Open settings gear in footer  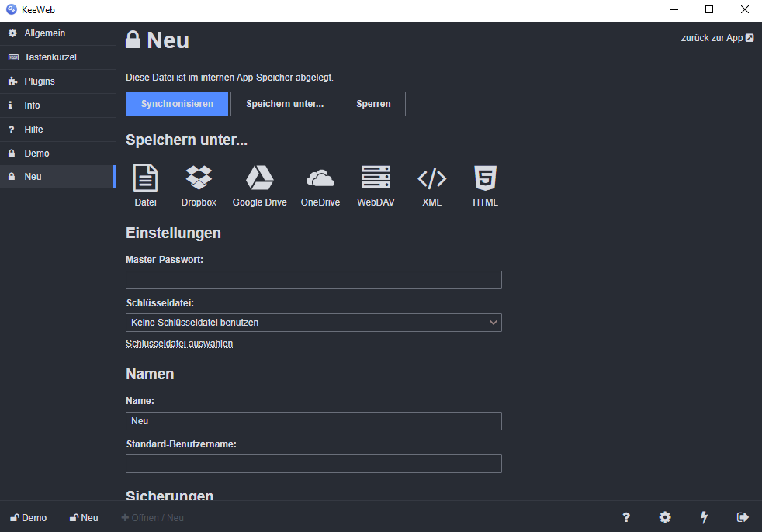coord(665,517)
